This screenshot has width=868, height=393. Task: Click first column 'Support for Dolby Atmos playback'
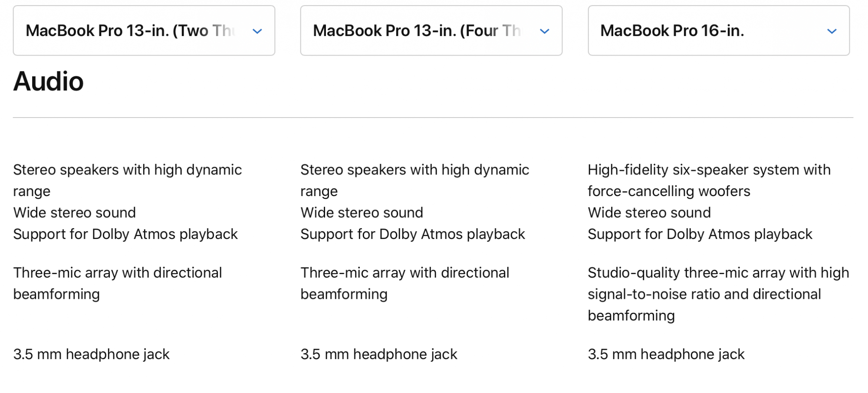125,234
